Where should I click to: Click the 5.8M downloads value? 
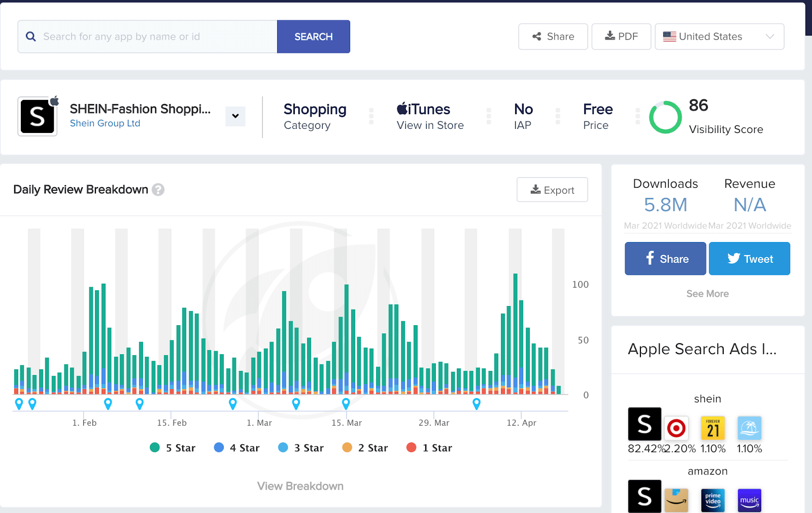point(665,205)
